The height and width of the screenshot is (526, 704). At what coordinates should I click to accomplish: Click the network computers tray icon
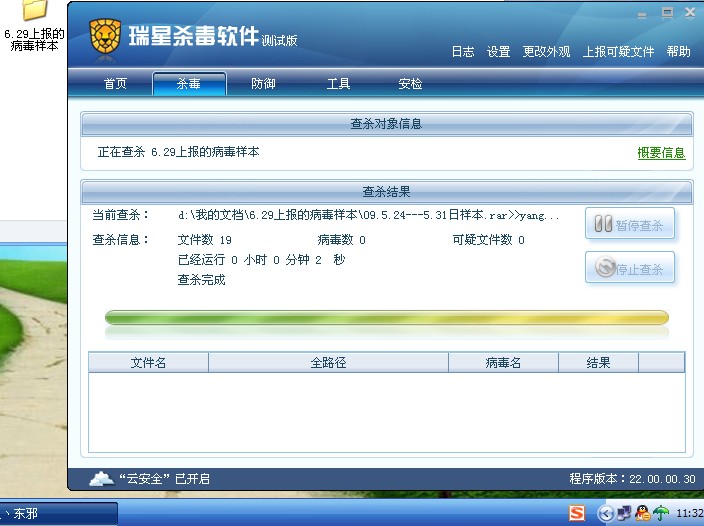(625, 513)
